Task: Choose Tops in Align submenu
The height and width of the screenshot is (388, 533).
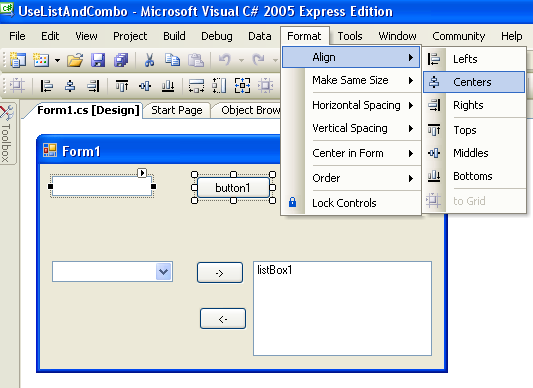Action: pyautogui.click(x=474, y=130)
